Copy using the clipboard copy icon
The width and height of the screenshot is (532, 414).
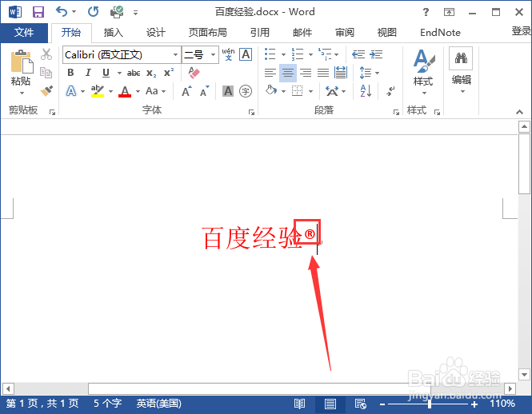pyautogui.click(x=46, y=72)
